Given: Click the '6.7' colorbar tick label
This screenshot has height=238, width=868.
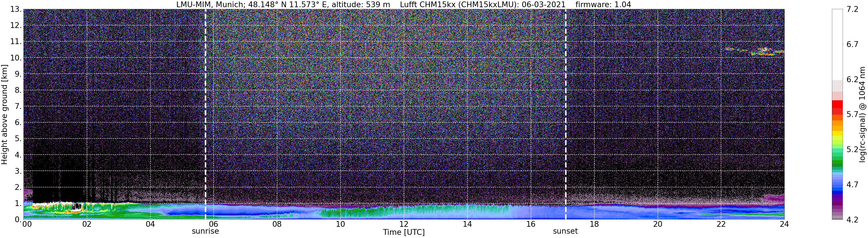Looking at the screenshot, I should 852,44.
